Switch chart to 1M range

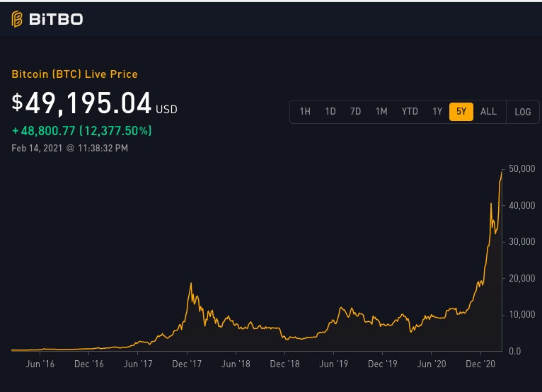[381, 112]
